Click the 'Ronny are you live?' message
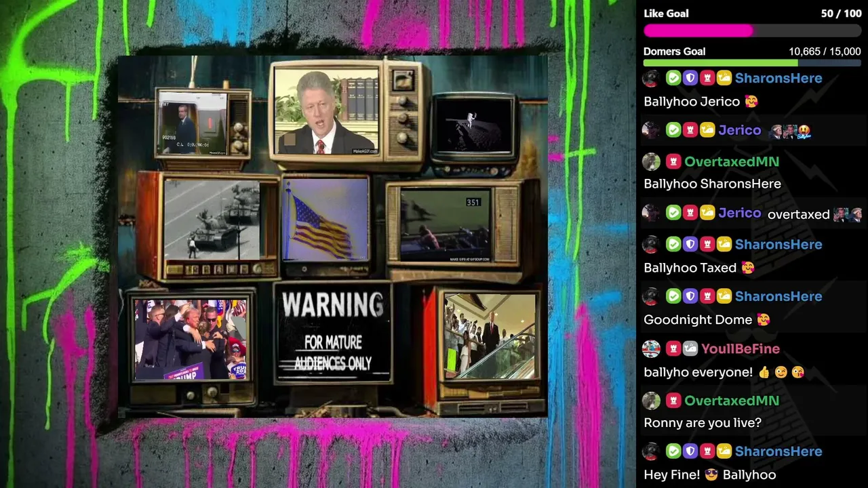 point(703,423)
